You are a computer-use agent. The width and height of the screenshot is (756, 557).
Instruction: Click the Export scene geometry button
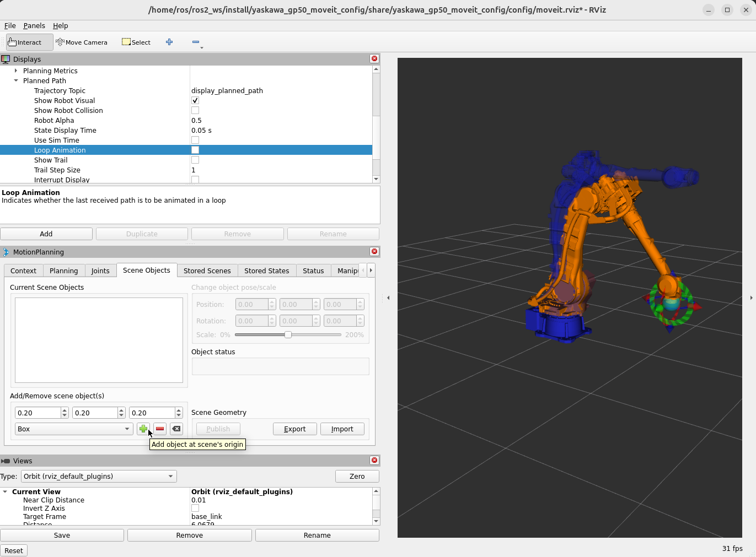pos(295,429)
